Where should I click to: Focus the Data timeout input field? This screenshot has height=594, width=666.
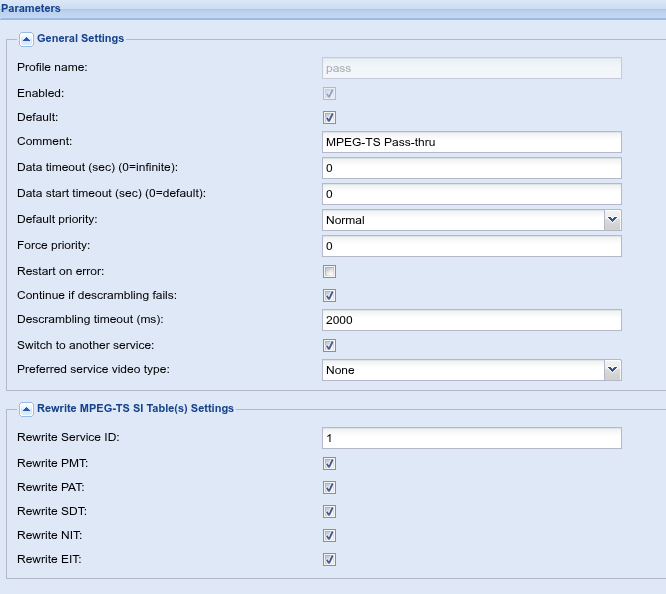(x=472, y=168)
